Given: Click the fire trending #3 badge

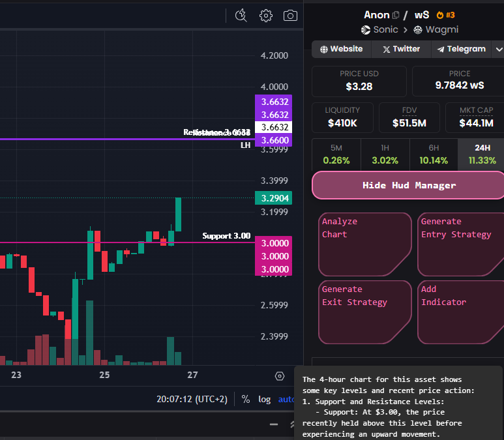Looking at the screenshot, I should pyautogui.click(x=445, y=15).
